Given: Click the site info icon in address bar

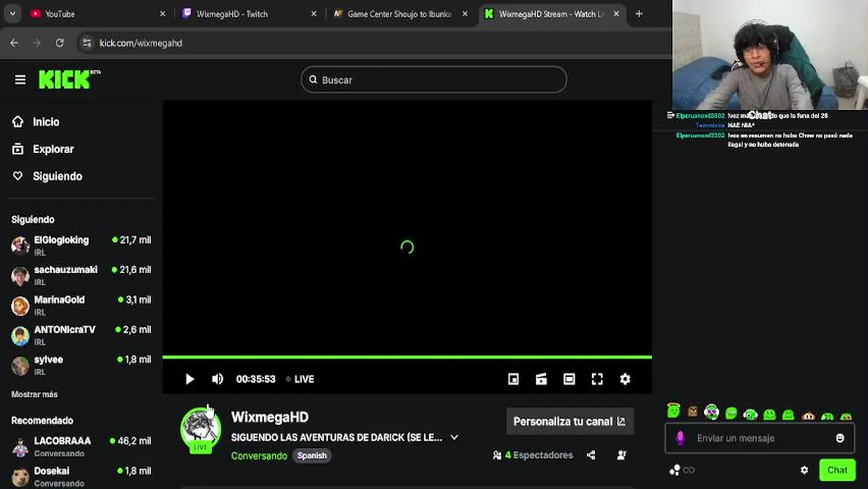Looking at the screenshot, I should [x=86, y=43].
